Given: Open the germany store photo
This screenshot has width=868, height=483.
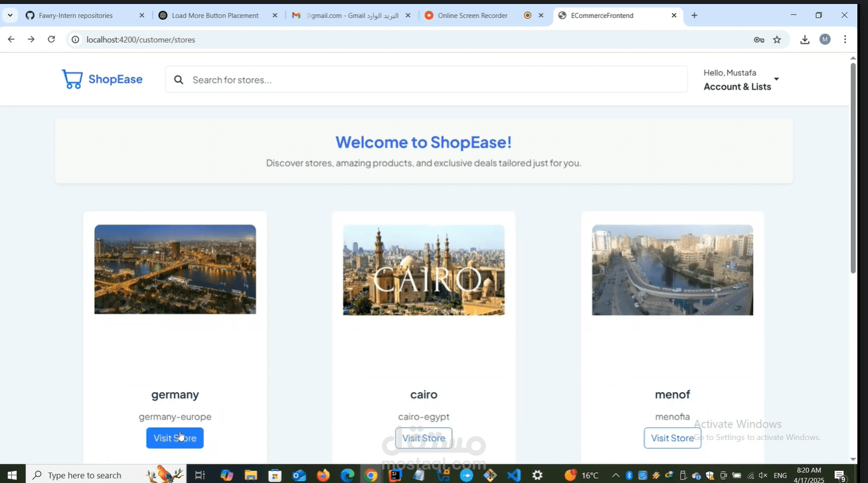Looking at the screenshot, I should pyautogui.click(x=175, y=269).
